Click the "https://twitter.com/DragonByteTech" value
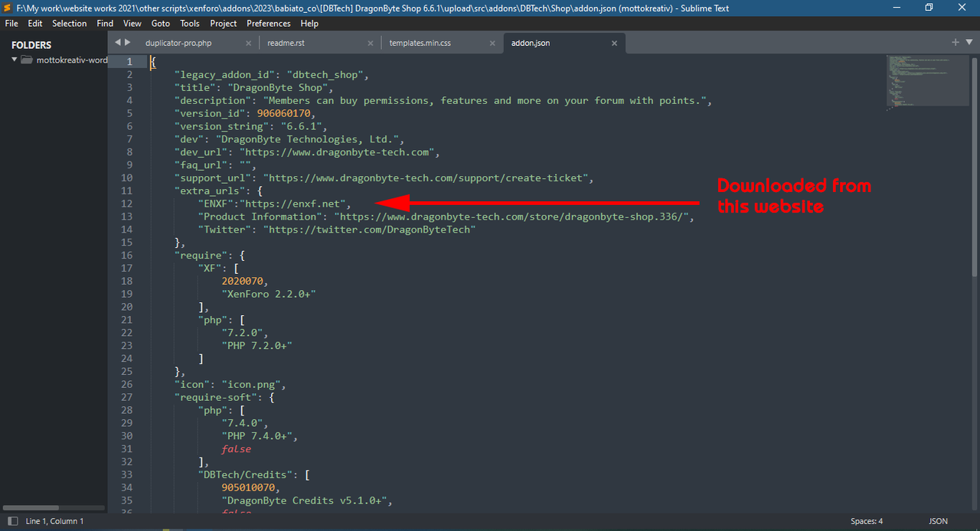Viewport: 980px width, 531px height. (x=369, y=230)
